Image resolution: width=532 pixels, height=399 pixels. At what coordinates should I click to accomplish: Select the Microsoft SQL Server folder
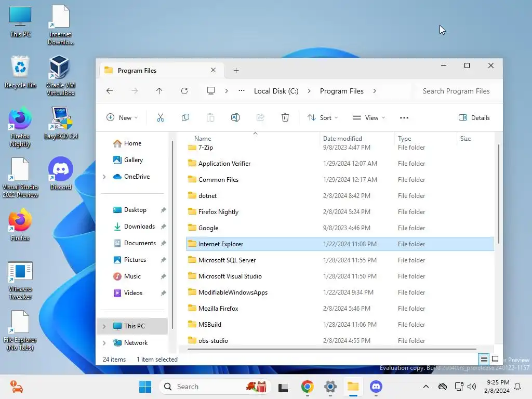click(x=340, y=260)
